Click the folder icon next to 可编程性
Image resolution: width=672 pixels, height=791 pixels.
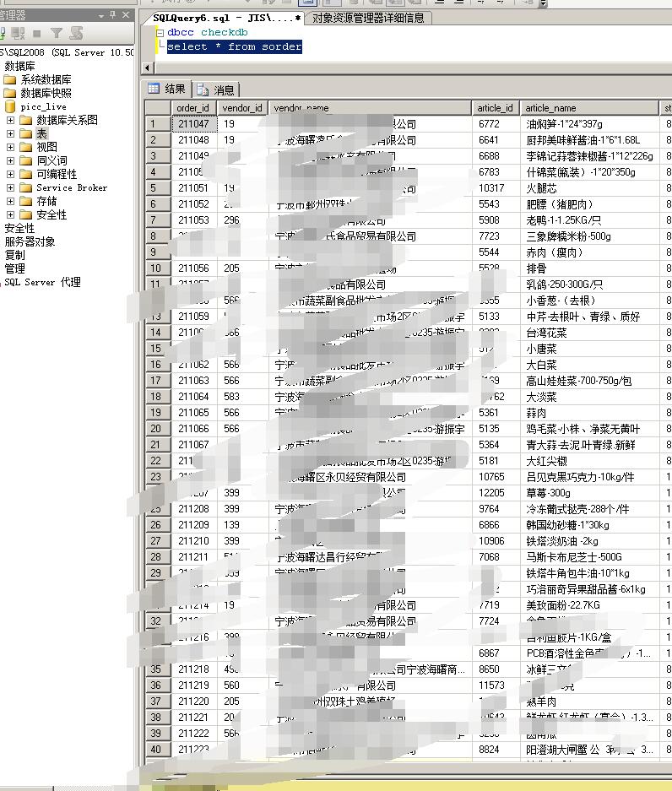tap(25, 174)
